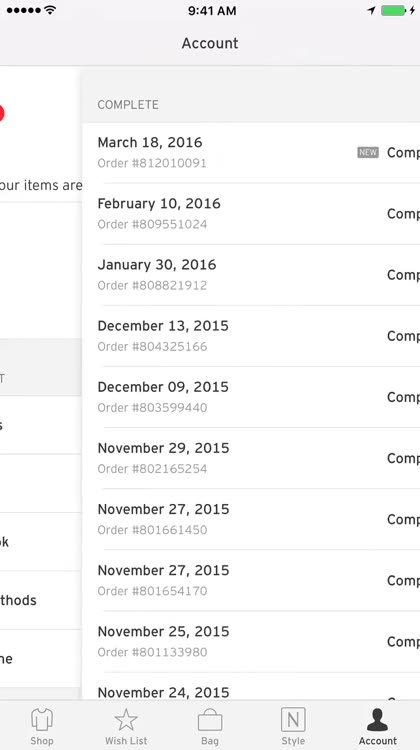
Task: View order #804325166 details
Action: (x=251, y=336)
